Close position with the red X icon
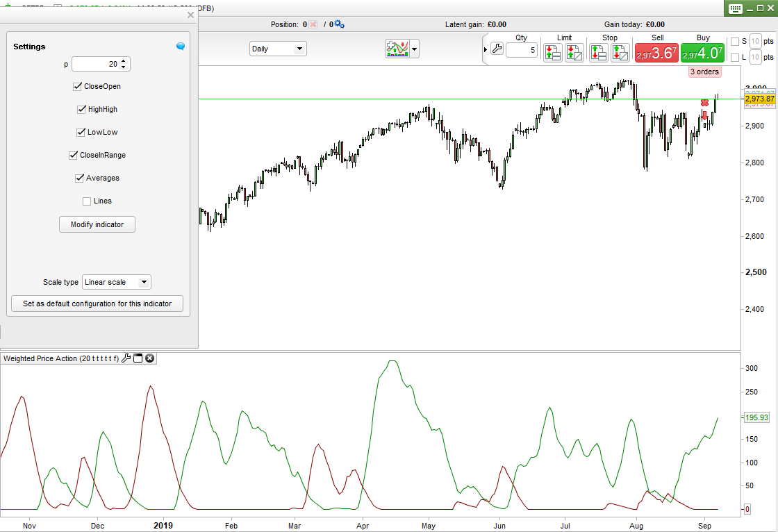The image size is (778, 532). [x=313, y=24]
